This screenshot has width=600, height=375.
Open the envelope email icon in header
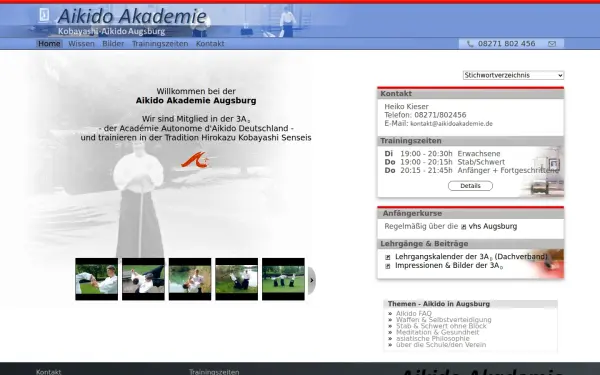click(x=552, y=44)
